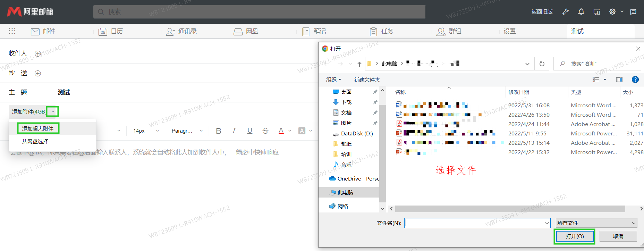
Task: Click the multi-device screen icon in header
Action: pos(597,12)
